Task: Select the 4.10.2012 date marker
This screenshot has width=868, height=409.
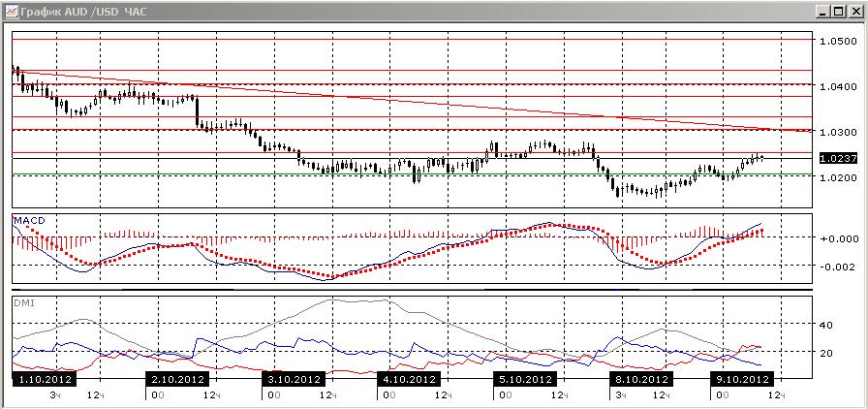Action: [x=409, y=380]
